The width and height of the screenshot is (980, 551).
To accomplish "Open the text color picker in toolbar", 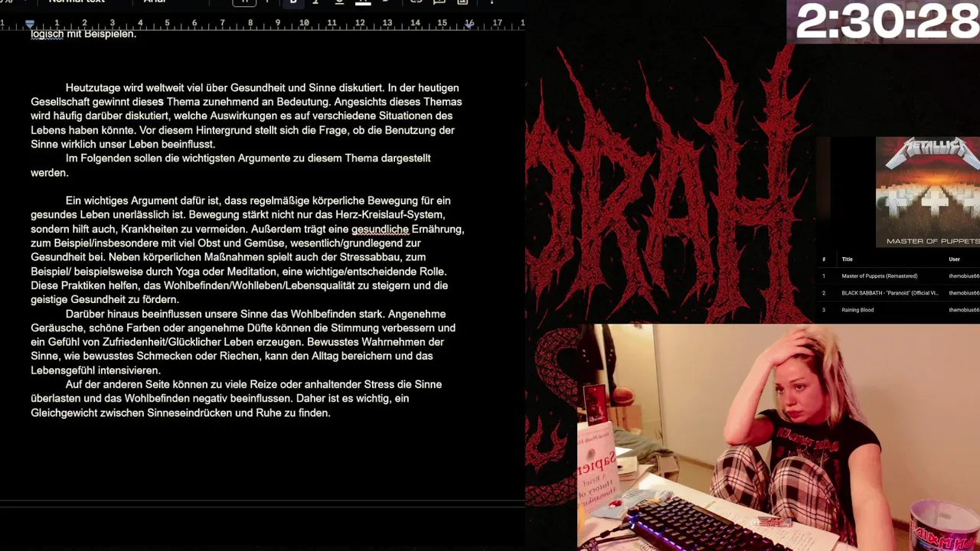I will pos(363,2).
